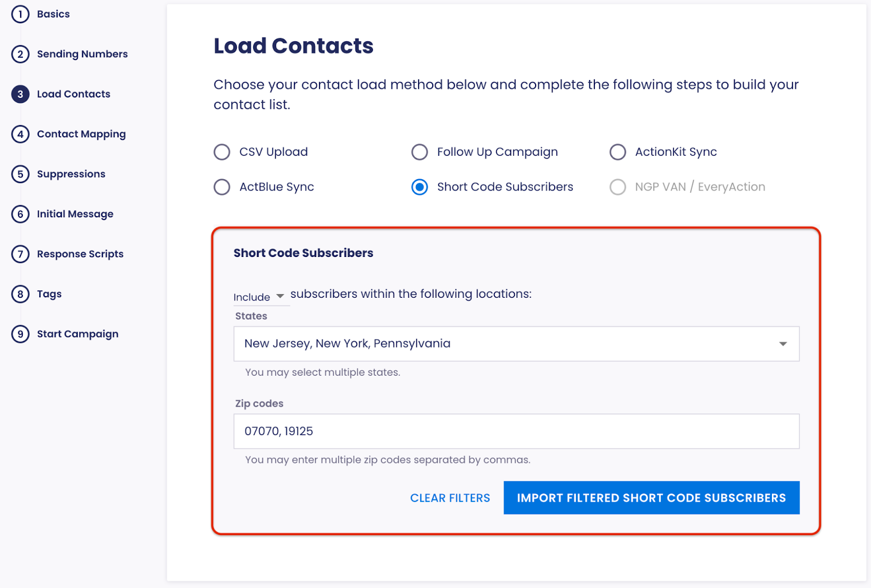Open the Initial Message step

click(75, 214)
